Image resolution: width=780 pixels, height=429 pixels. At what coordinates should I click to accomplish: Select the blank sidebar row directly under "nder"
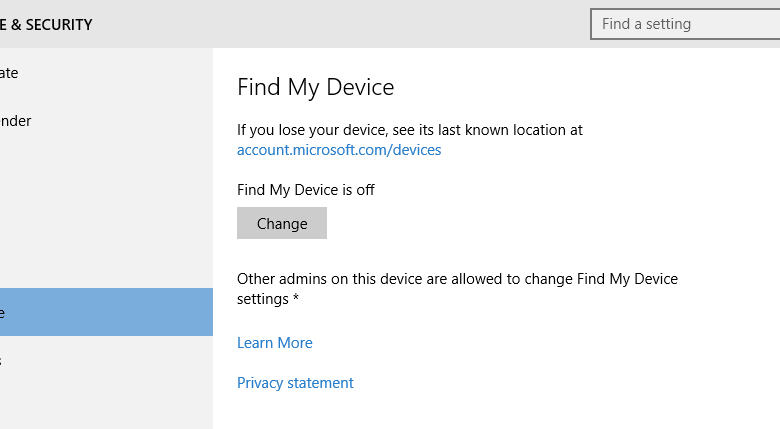click(100, 169)
